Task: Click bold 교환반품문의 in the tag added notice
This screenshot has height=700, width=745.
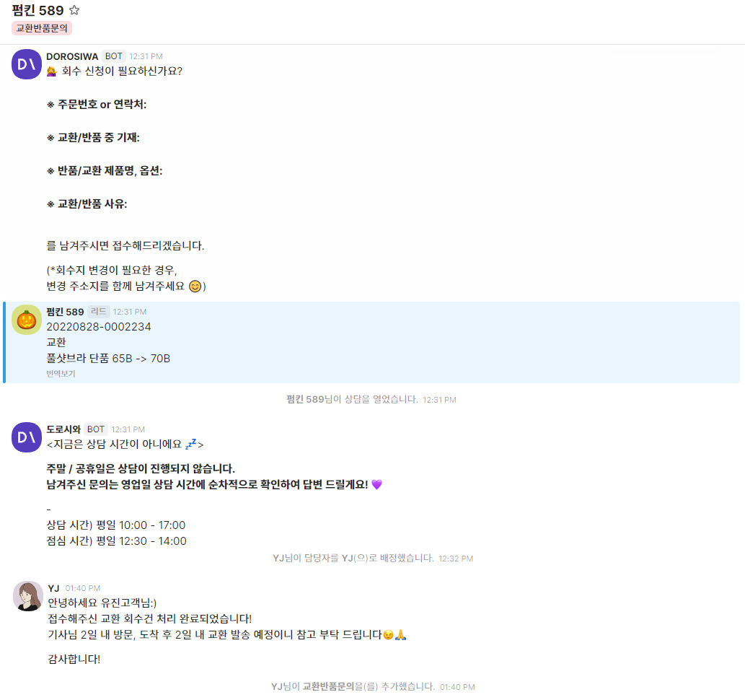Action: click(328, 686)
